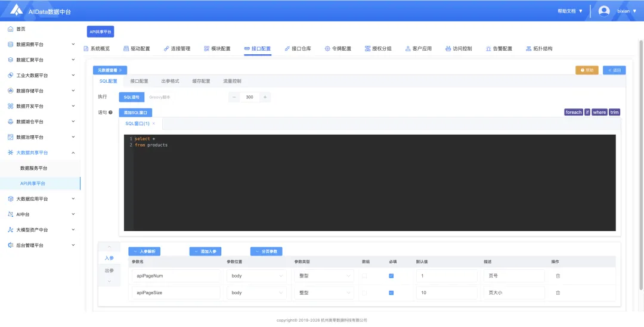The image size is (644, 327).
Task: Toggle 数组 checkbox for apiPageNum
Action: pyautogui.click(x=364, y=276)
